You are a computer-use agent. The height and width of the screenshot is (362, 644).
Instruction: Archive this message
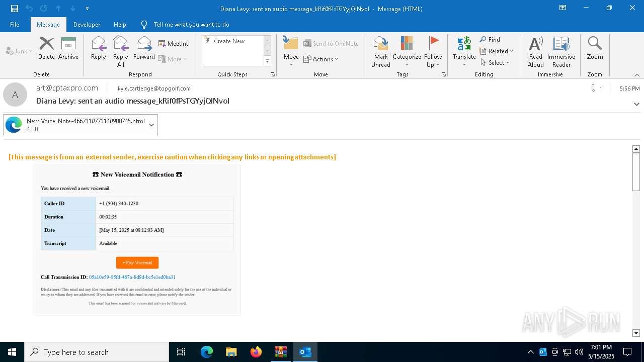point(68,48)
